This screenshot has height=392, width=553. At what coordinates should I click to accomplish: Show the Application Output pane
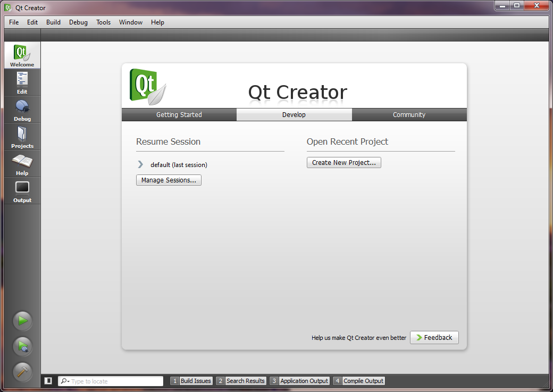tap(299, 381)
